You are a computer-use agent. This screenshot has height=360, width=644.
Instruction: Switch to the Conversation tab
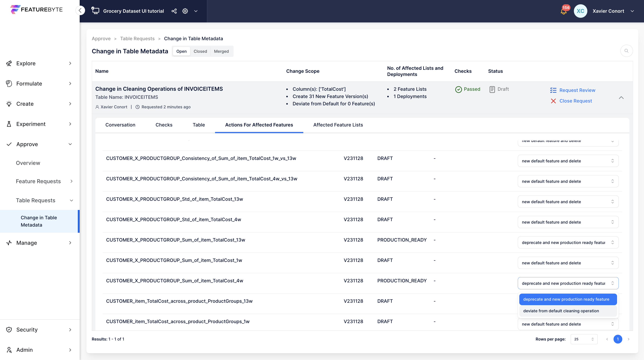pyautogui.click(x=120, y=125)
